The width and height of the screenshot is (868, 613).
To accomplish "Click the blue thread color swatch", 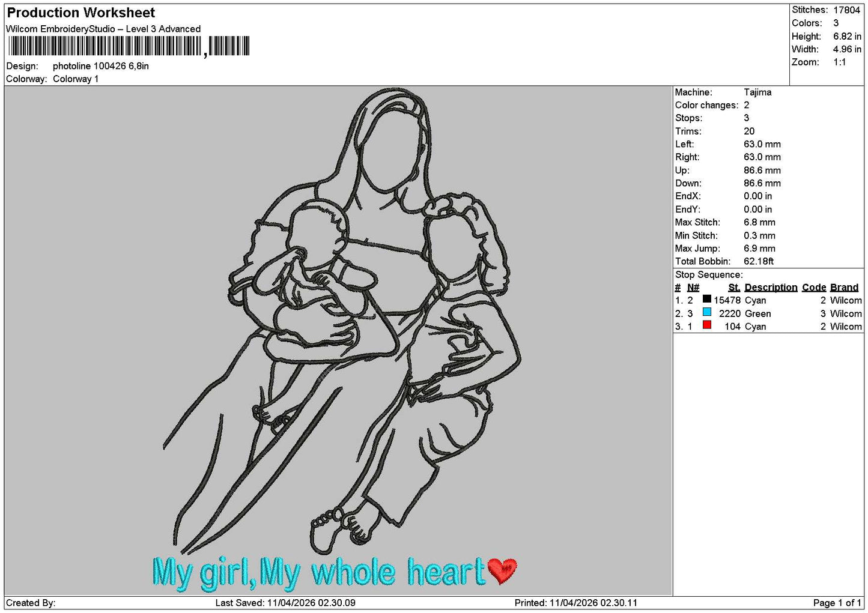I will 707,312.
